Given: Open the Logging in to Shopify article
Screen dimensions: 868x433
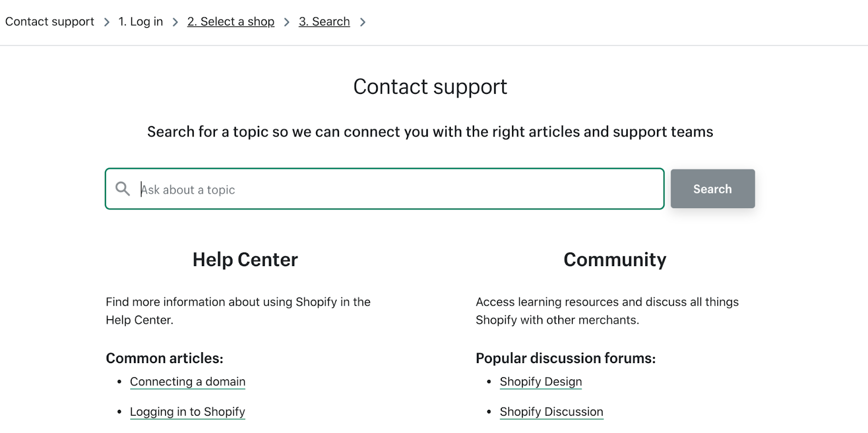Looking at the screenshot, I should (x=188, y=412).
